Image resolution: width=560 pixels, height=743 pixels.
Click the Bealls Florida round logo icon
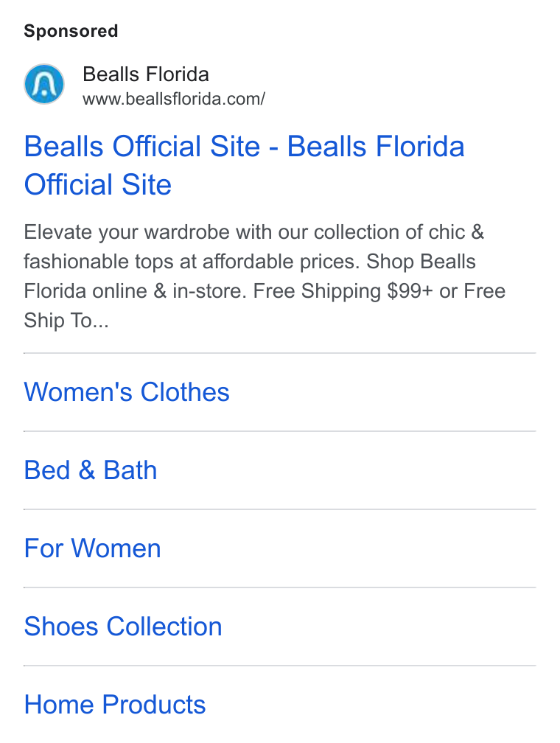tap(44, 84)
